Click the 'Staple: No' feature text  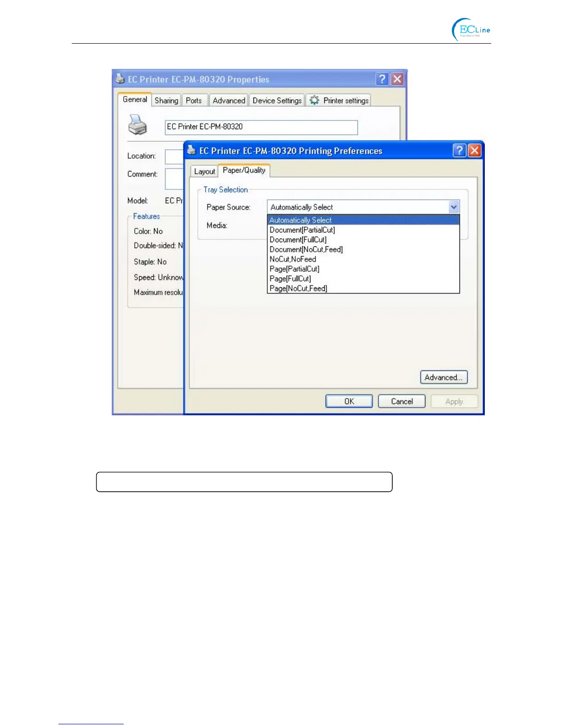(150, 262)
